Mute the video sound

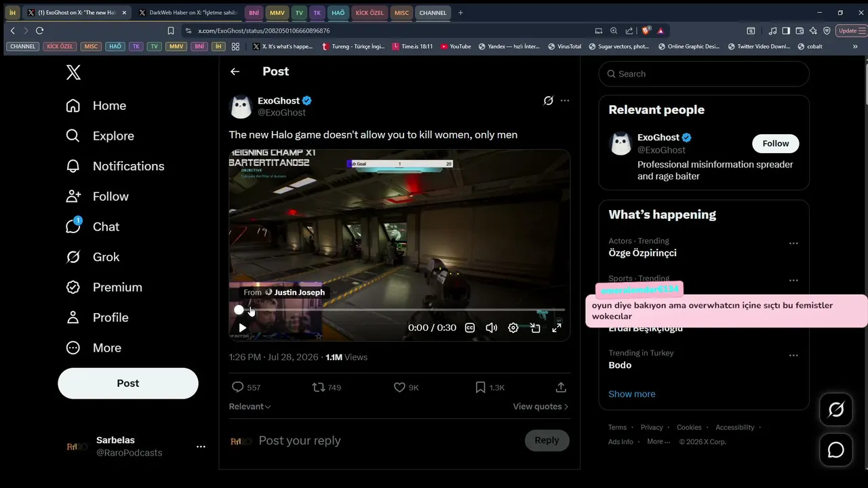tap(492, 327)
